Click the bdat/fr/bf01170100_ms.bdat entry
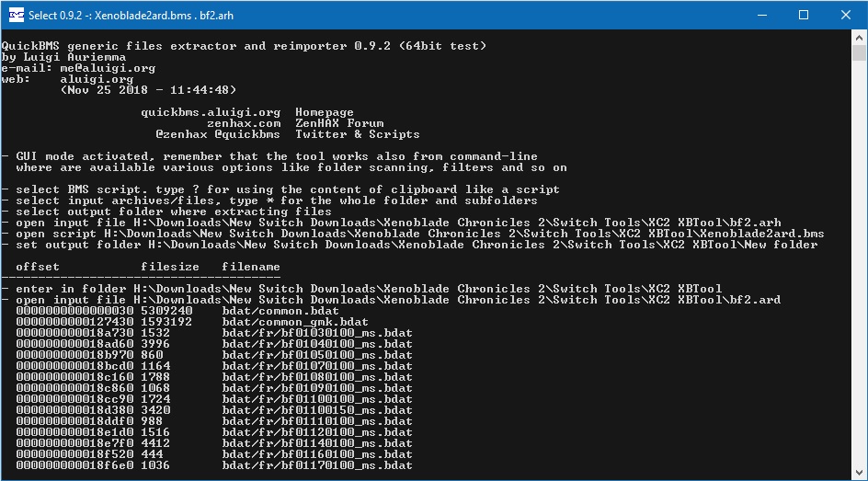The height and width of the screenshot is (481, 868). 317,465
